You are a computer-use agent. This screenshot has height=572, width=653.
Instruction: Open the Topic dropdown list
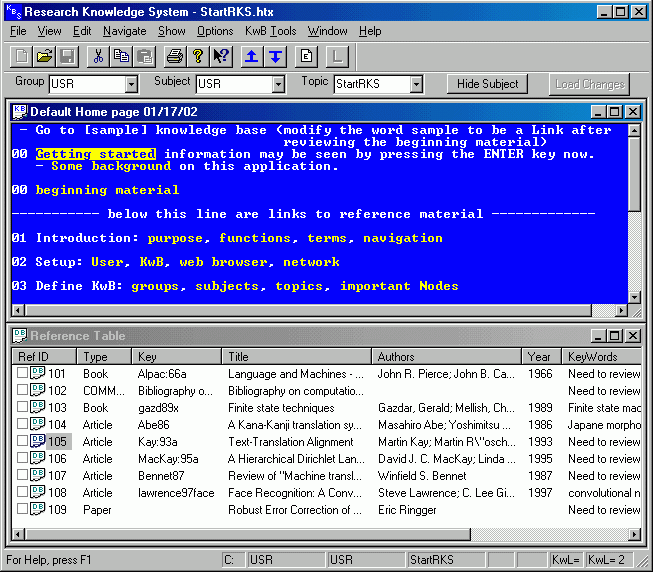(416, 84)
